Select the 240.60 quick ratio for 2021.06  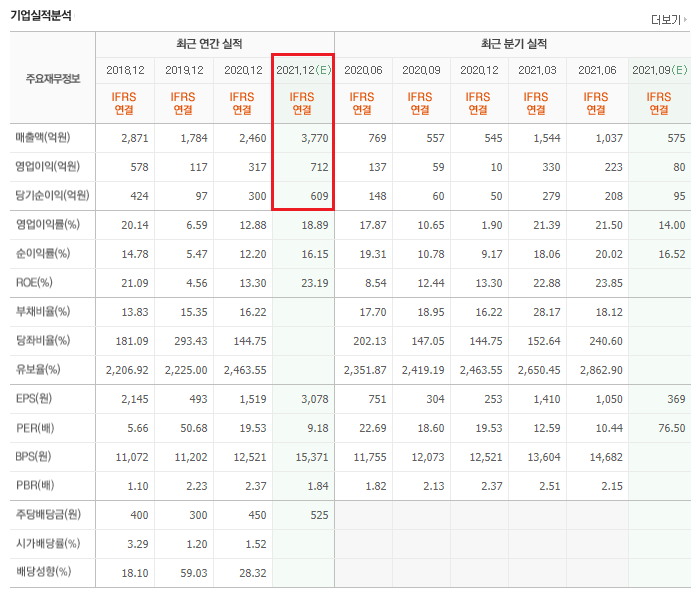[x=606, y=341]
